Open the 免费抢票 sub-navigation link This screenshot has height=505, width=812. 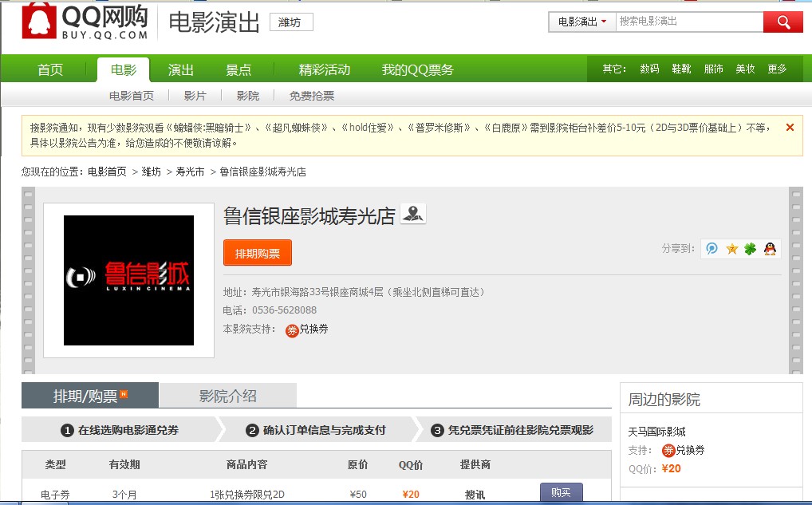pos(312,96)
